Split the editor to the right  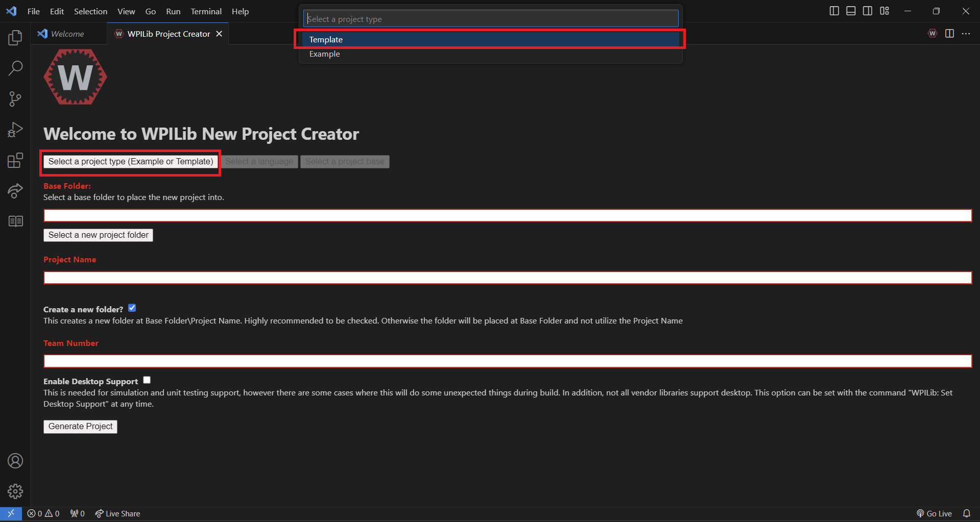click(949, 34)
